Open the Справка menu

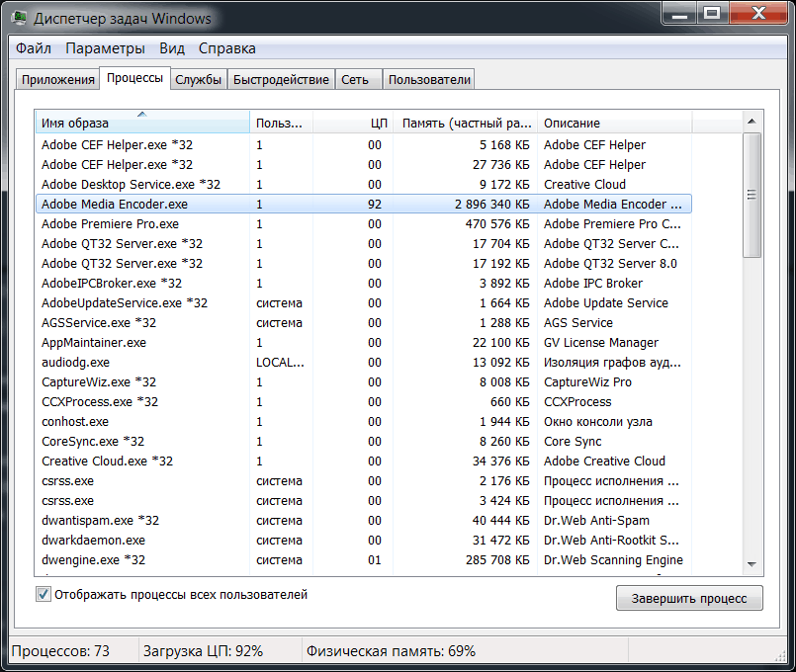226,48
